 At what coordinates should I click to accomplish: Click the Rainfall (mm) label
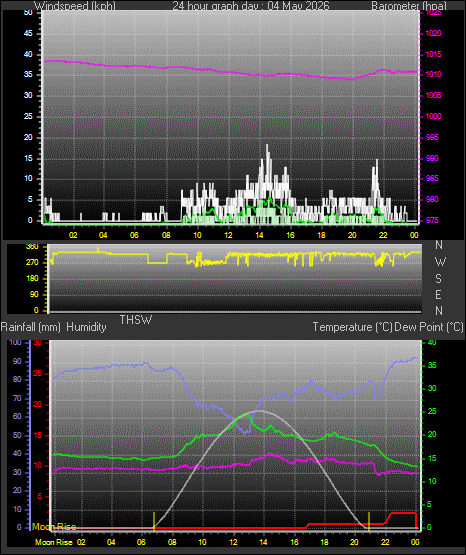pyautogui.click(x=31, y=327)
